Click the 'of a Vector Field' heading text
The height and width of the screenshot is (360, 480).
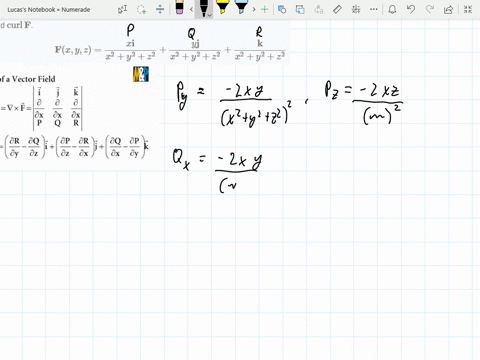coord(28,79)
